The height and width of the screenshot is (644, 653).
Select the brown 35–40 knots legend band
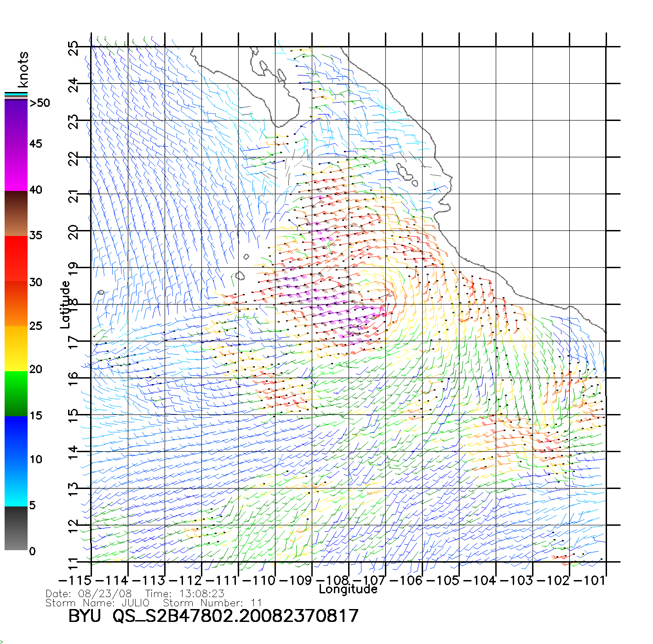tap(16, 213)
